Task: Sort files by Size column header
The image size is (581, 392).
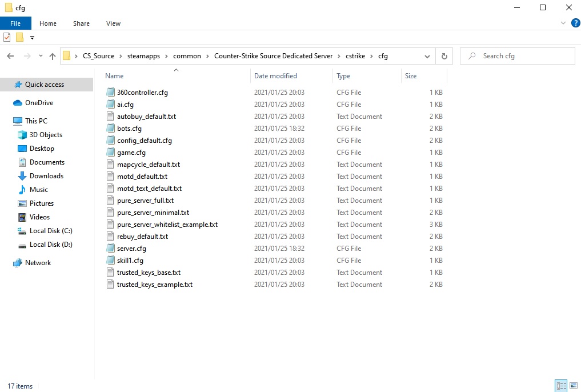Action: tap(424, 75)
